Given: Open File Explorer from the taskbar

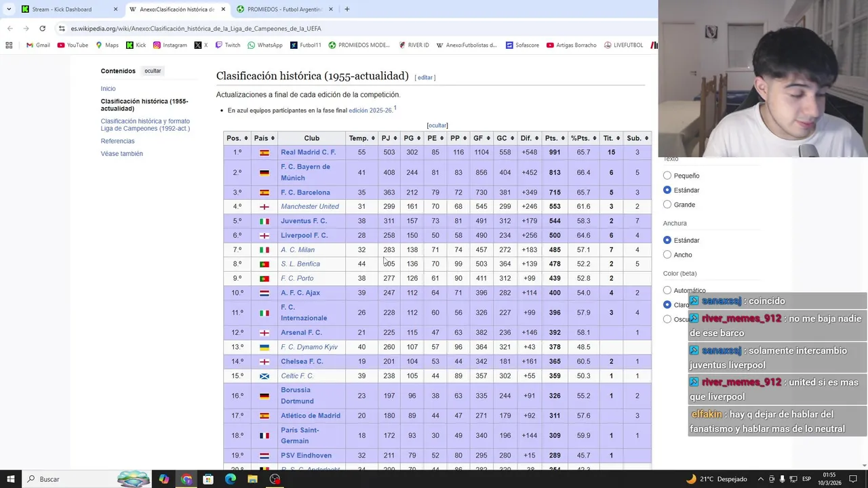Looking at the screenshot, I should click(x=252, y=479).
